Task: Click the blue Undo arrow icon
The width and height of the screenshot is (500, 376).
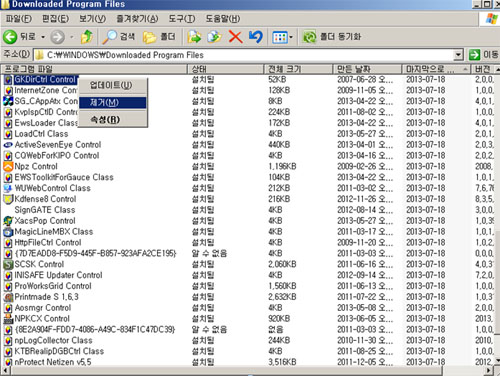Action: [256, 37]
